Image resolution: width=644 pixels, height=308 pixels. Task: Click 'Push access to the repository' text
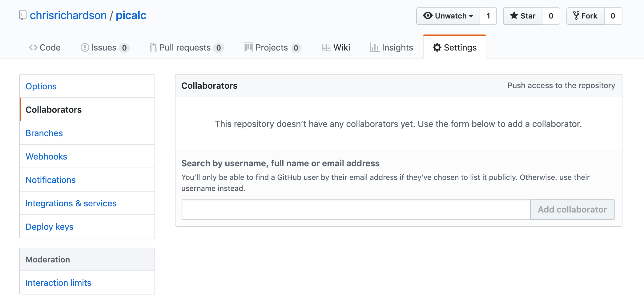[x=561, y=85]
